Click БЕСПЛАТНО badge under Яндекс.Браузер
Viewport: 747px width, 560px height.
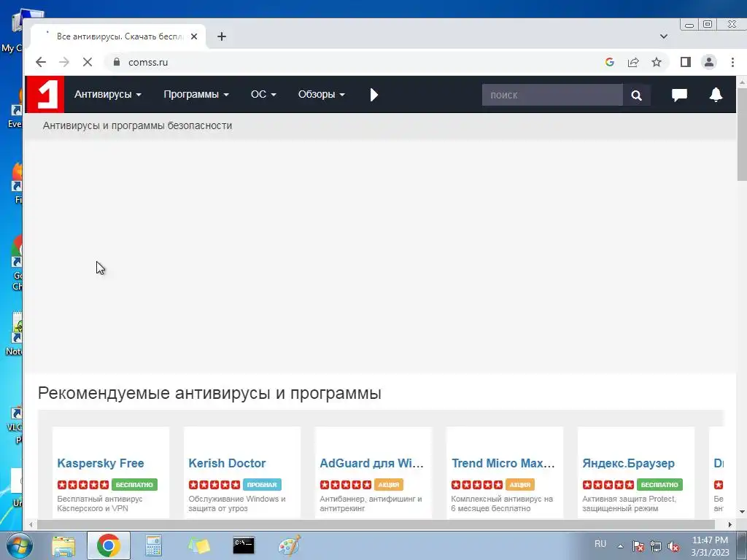[659, 485]
